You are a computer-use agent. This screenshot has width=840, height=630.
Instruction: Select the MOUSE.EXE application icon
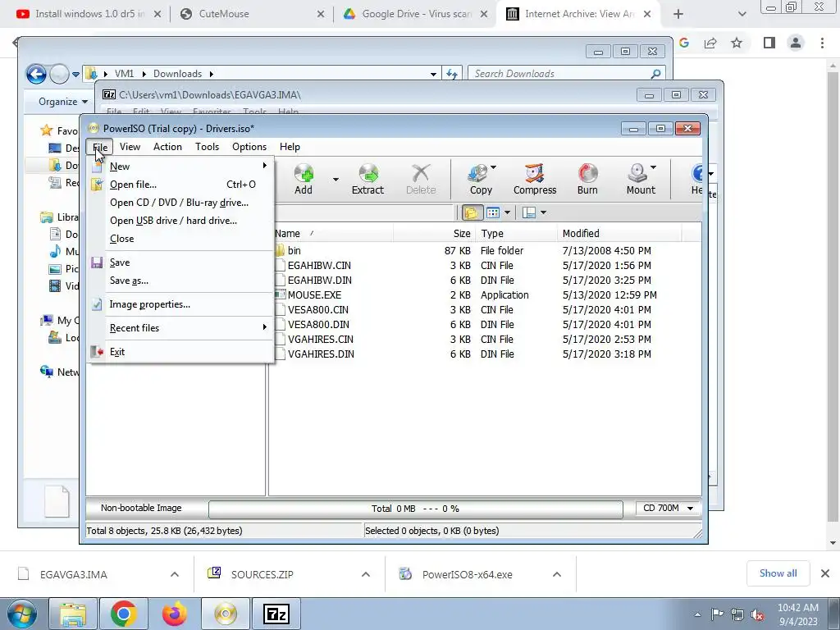pos(281,294)
